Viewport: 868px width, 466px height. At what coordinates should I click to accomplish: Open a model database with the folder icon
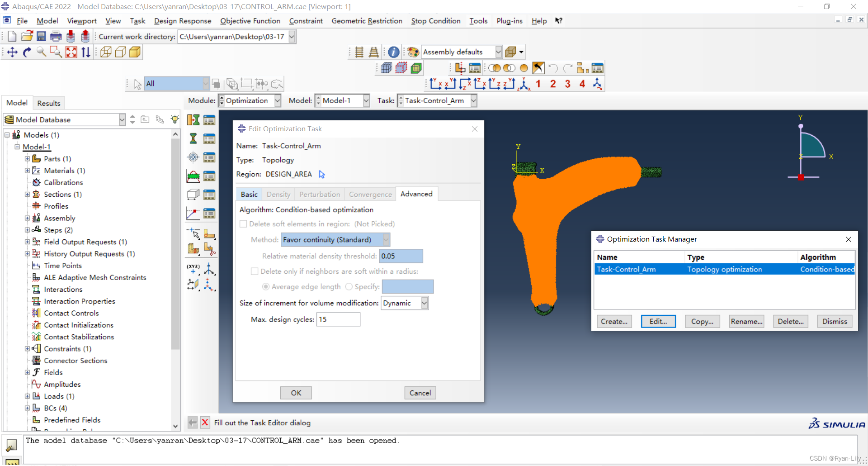coord(27,37)
